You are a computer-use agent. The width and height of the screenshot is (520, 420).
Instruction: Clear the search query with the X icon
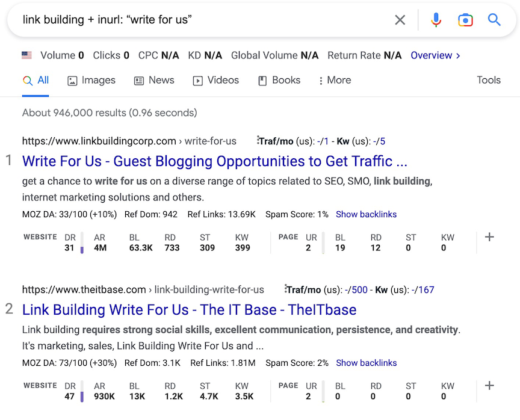(x=400, y=20)
